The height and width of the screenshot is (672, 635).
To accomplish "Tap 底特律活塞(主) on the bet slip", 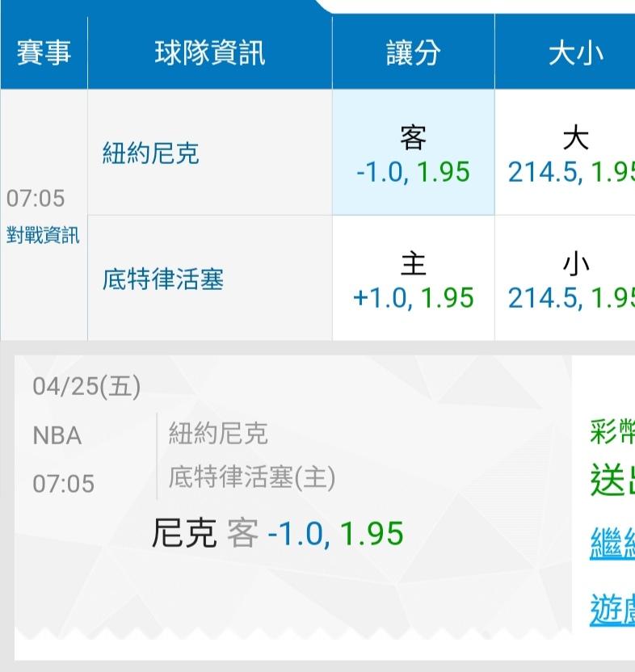I will (251, 478).
